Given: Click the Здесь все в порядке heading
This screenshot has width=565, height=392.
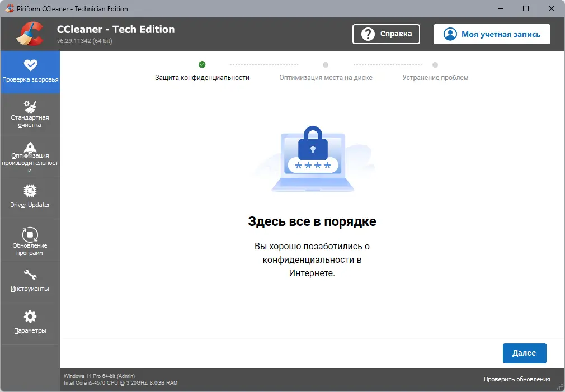Looking at the screenshot, I should pos(312,221).
